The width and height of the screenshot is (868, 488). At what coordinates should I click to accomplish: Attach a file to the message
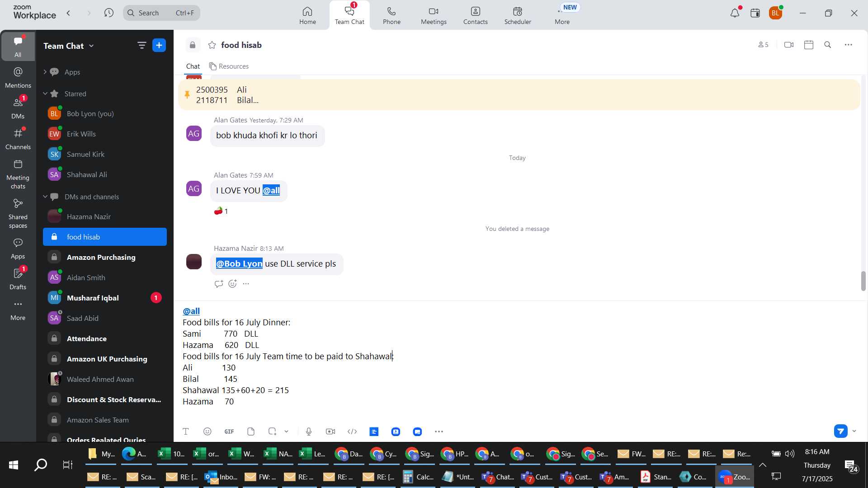[x=251, y=432]
